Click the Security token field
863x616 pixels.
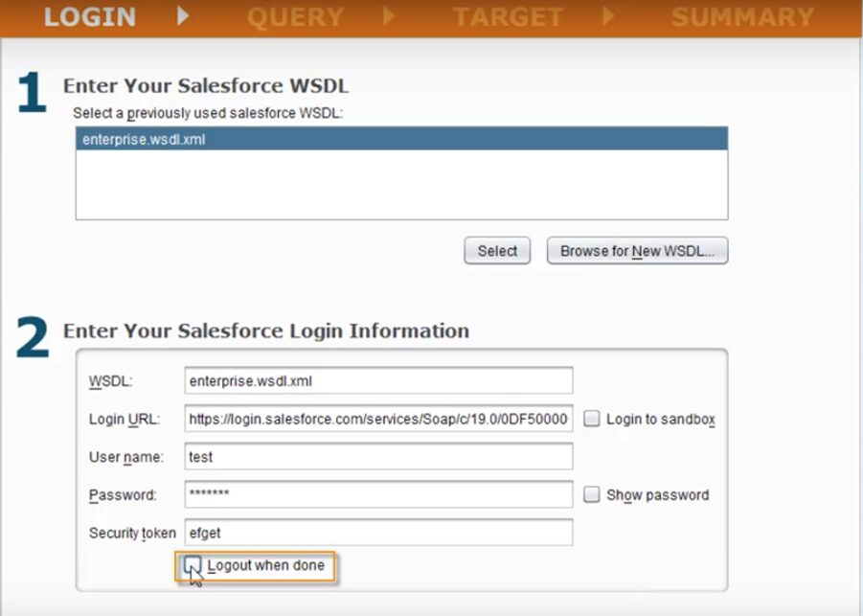pos(378,533)
